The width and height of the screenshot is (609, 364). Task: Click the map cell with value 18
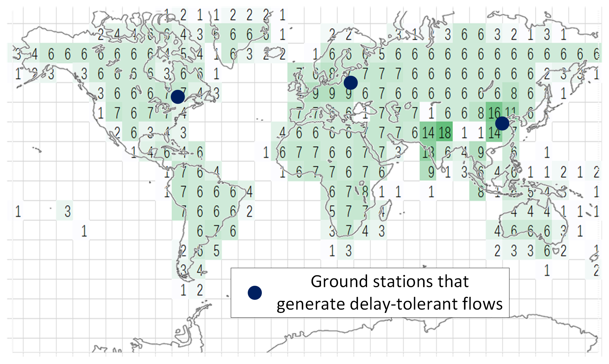tap(445, 132)
